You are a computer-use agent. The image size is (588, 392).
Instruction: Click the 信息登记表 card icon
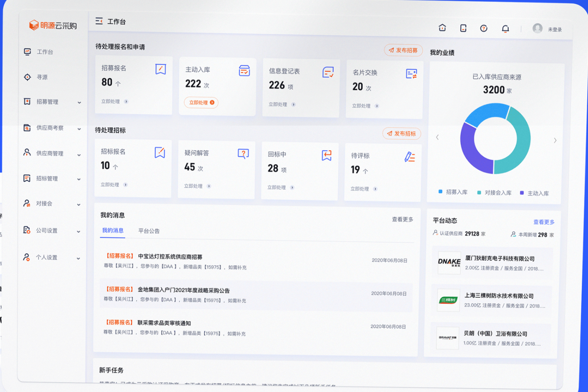328,72
